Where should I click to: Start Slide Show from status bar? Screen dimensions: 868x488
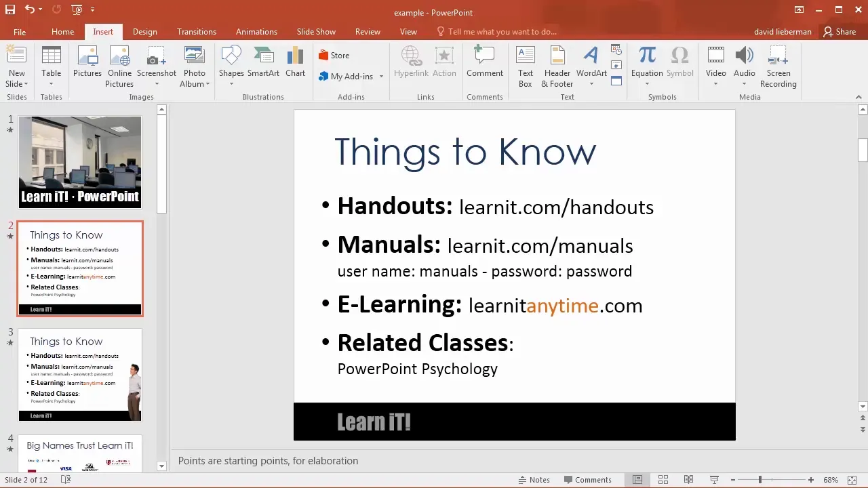tap(714, 480)
